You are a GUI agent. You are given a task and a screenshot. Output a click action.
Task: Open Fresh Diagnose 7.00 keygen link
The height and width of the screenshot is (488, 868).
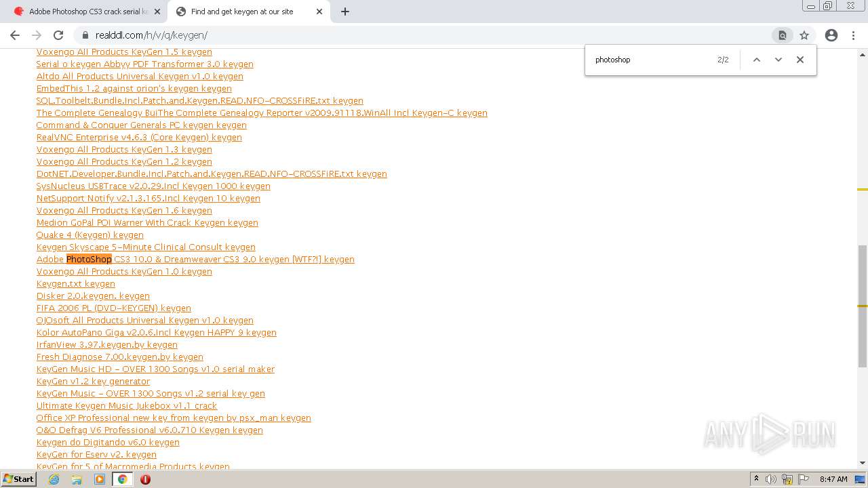coord(120,357)
